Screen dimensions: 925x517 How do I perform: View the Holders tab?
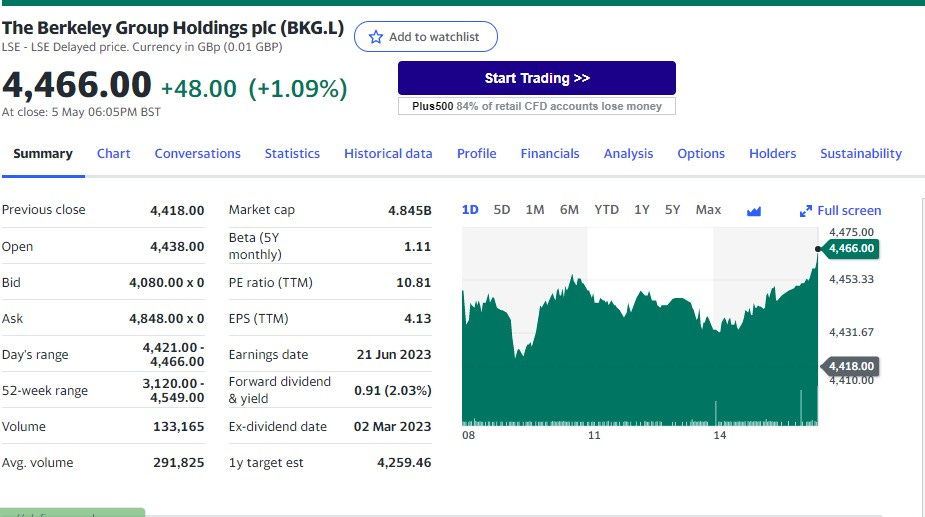(x=772, y=153)
